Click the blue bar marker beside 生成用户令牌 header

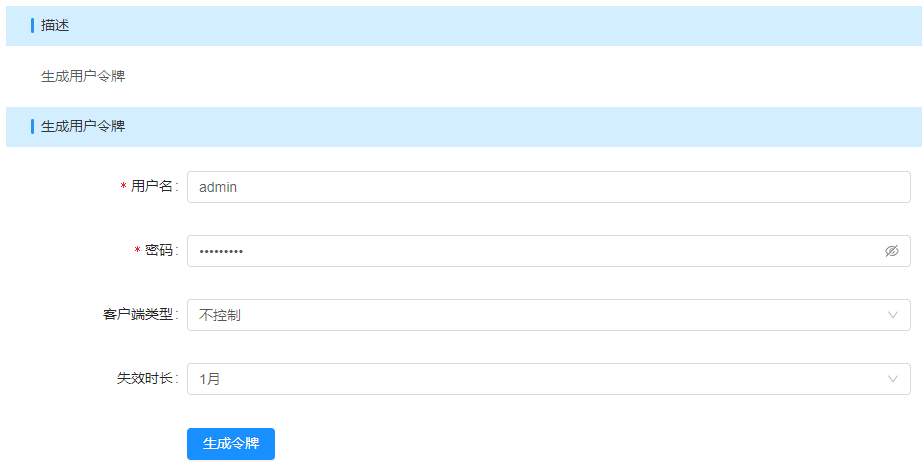tap(32, 127)
